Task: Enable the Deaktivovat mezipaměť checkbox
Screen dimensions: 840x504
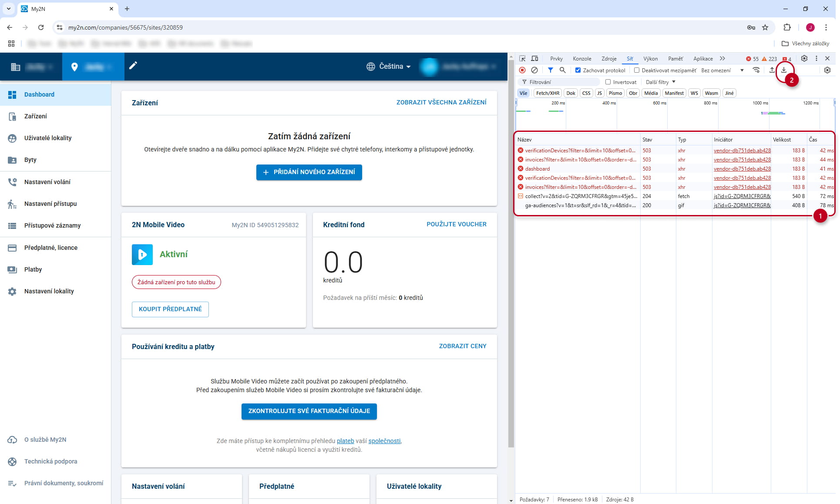Action: (637, 70)
